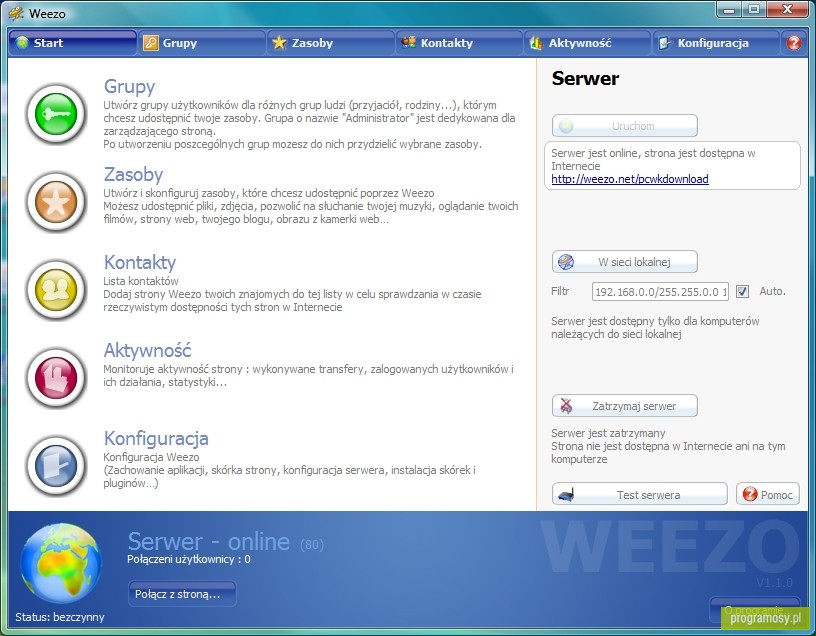The image size is (816, 636).
Task: Click the Aktywność heading link
Action: coord(147,350)
